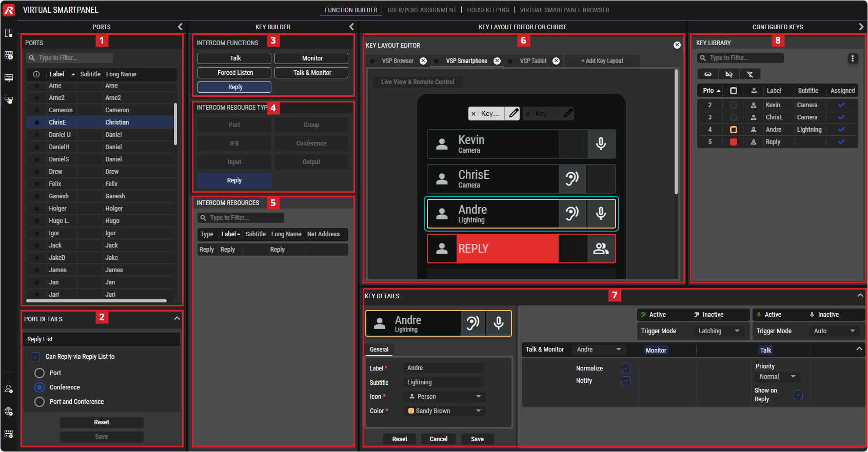Toggle the Show on Reply checkbox

(798, 395)
